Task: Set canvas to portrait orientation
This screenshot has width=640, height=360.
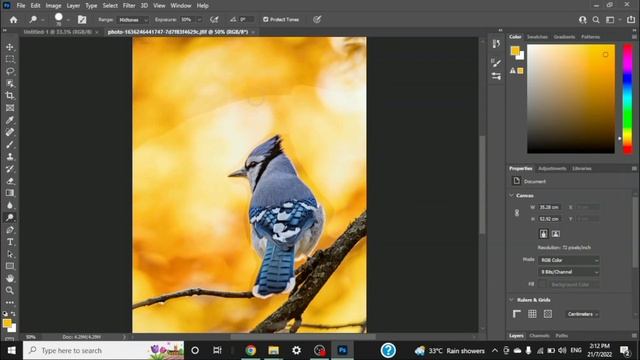Action: click(543, 234)
